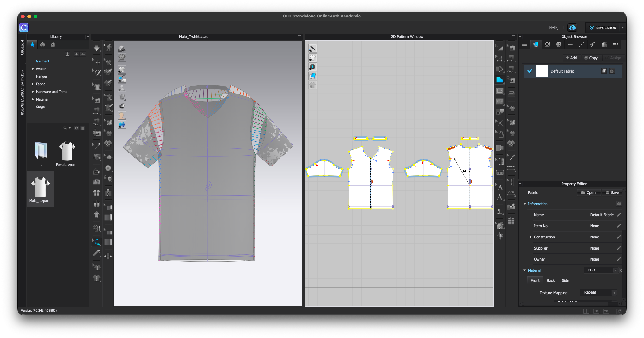Image resolution: width=644 pixels, height=338 pixels.
Task: Select the Select/Move tool in 3D toolbar
Action: 97,62
